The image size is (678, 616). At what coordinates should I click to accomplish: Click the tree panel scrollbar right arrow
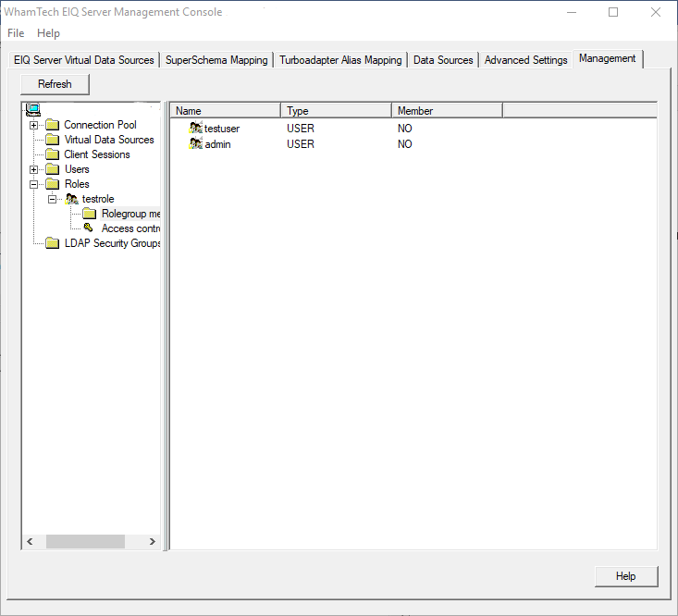click(153, 542)
